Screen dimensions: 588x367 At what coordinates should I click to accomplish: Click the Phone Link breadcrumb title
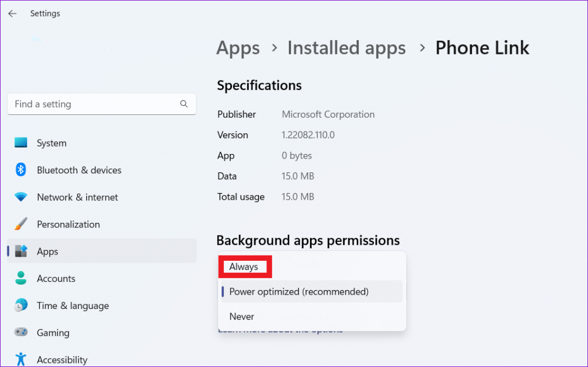pos(482,48)
